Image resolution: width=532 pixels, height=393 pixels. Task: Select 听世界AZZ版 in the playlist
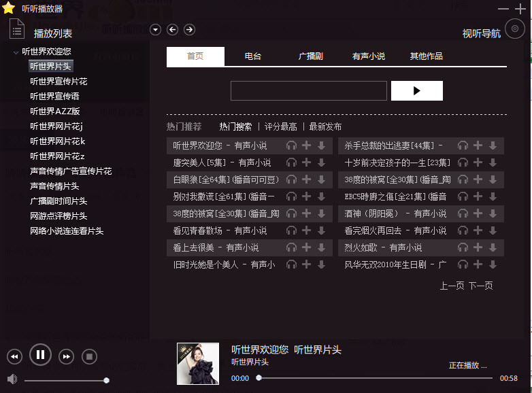(55, 112)
